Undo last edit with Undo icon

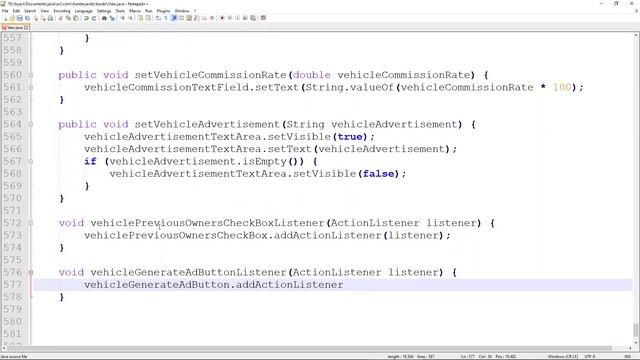click(86, 18)
